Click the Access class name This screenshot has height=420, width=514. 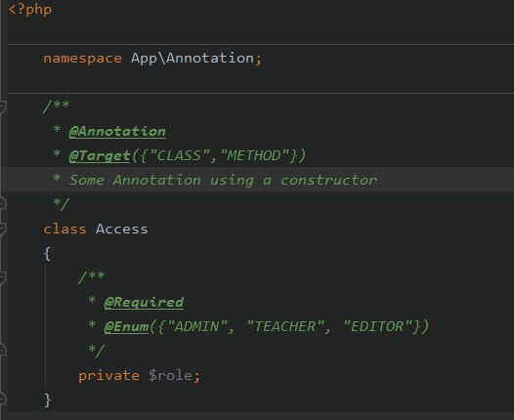pyautogui.click(x=121, y=229)
